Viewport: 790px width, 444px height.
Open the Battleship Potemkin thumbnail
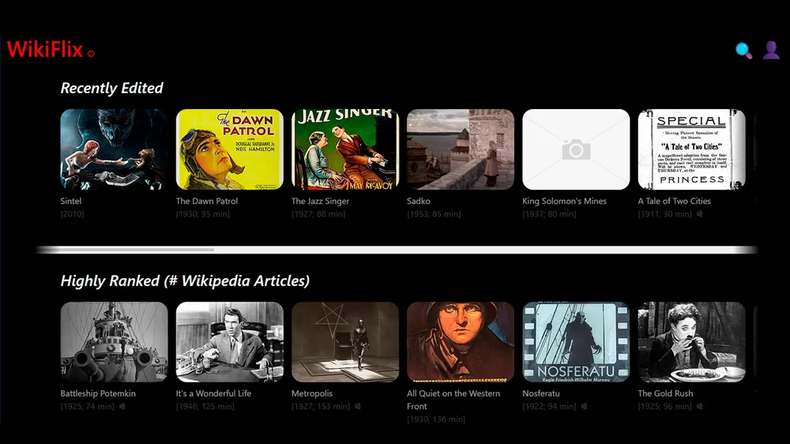(114, 342)
